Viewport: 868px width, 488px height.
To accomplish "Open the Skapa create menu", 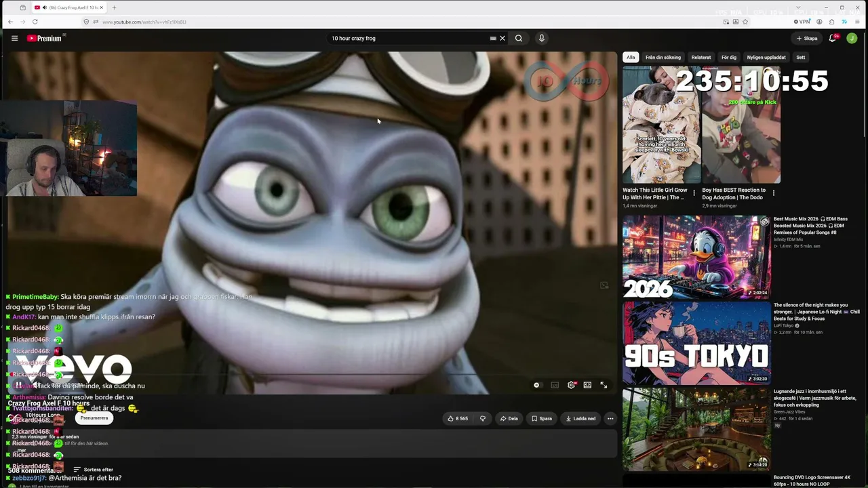I will coord(807,38).
